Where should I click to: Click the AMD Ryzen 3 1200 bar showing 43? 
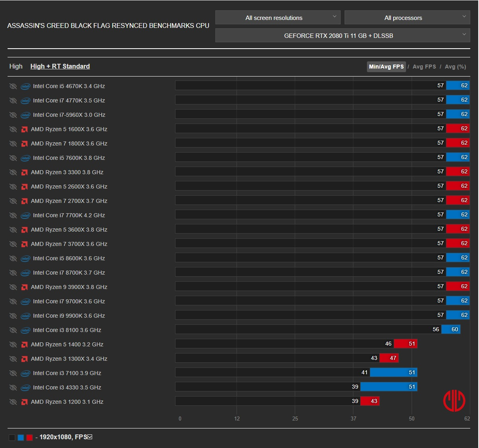[x=370, y=401]
